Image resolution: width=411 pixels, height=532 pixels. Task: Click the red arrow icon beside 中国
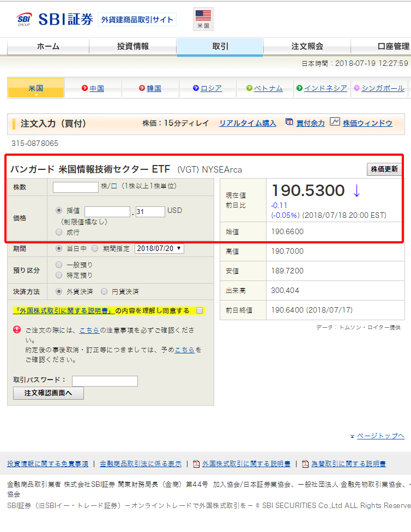point(84,88)
